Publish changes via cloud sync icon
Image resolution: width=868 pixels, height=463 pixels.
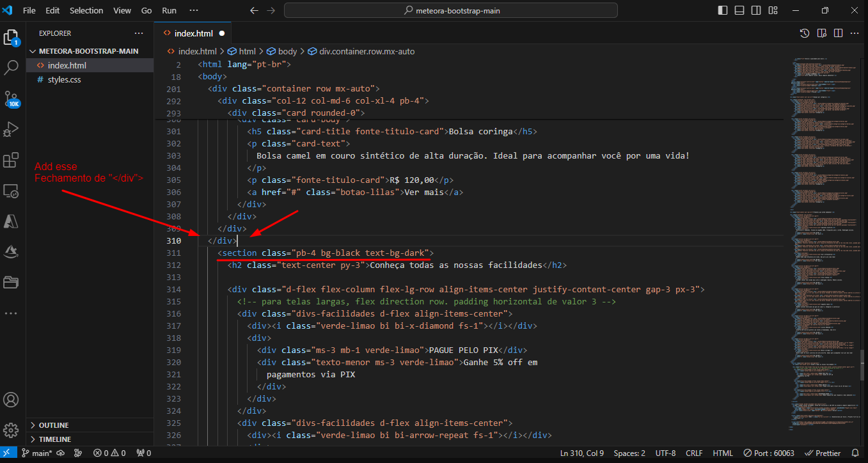[x=61, y=453]
